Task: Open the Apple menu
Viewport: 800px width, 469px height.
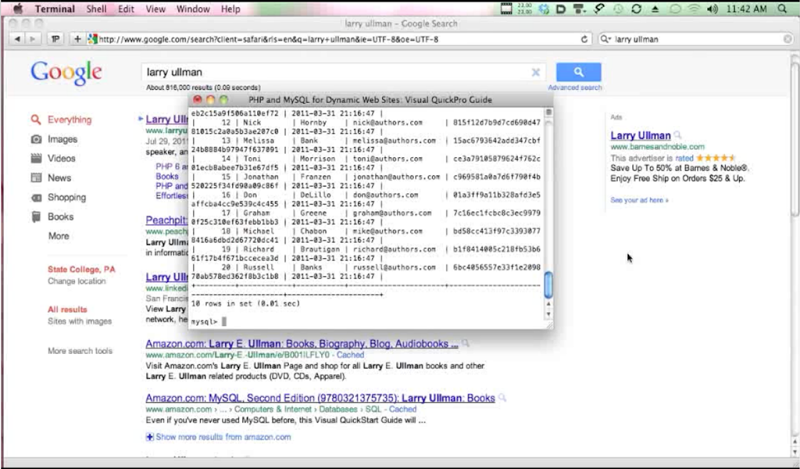Action: (18, 9)
